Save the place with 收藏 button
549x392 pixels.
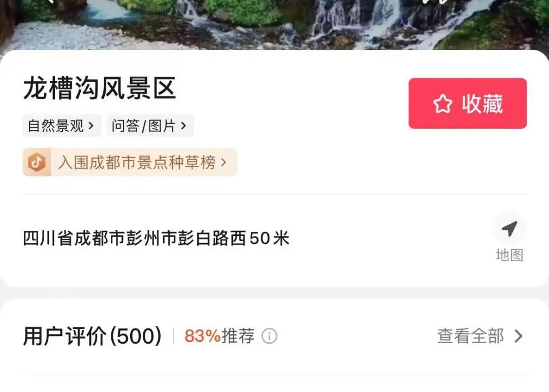(x=468, y=103)
